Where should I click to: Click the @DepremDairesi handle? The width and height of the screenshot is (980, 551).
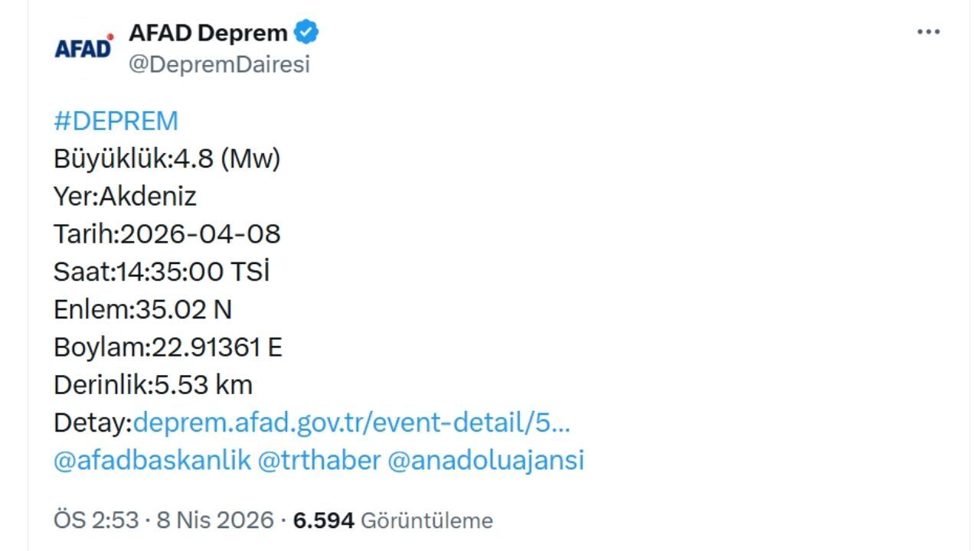tap(220, 64)
